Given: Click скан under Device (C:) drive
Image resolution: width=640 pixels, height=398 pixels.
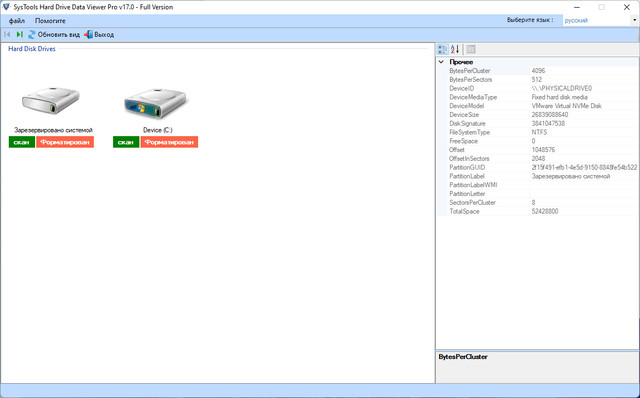Looking at the screenshot, I should (126, 142).
